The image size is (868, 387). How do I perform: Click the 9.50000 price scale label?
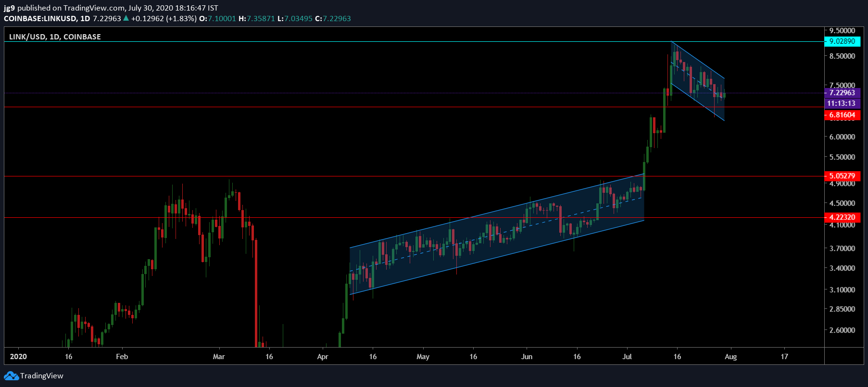842,31
